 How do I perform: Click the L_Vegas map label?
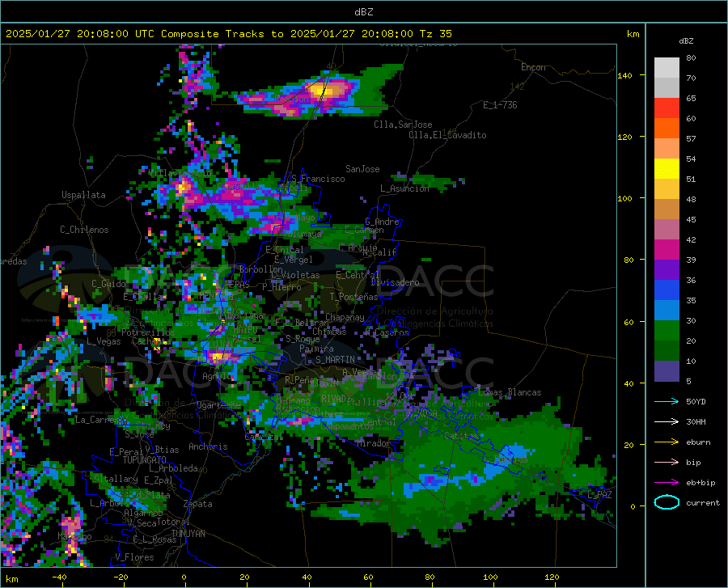click(104, 341)
